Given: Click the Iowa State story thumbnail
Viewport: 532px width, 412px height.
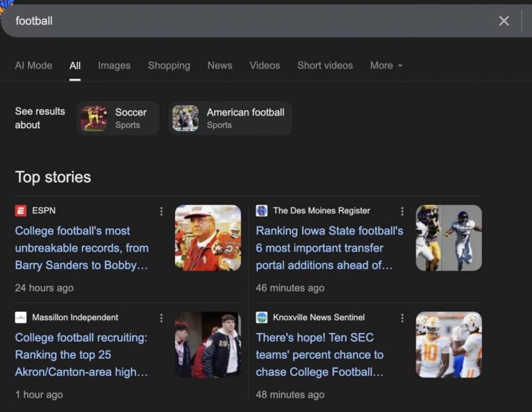Looking at the screenshot, I should pyautogui.click(x=449, y=238).
